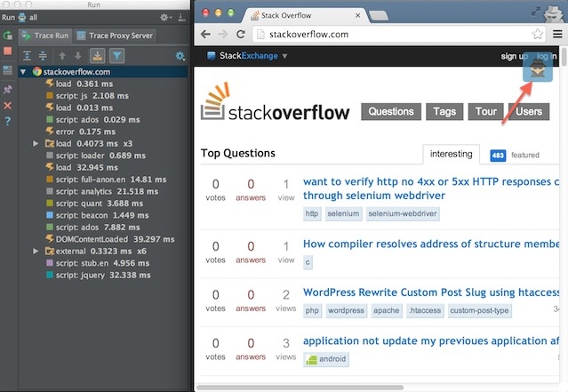Viewport: 568px width, 392px height.
Task: Toggle the funnel filter button
Action: point(118,56)
